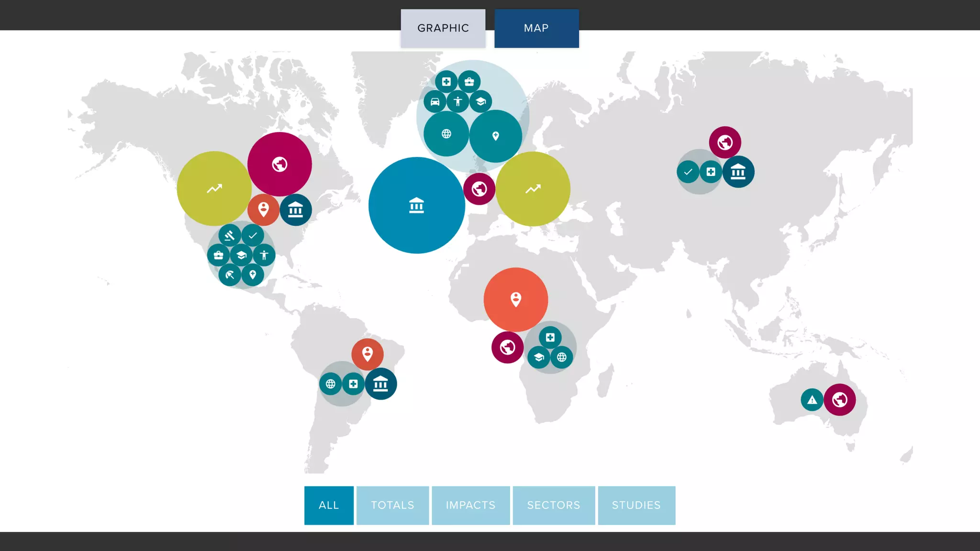The width and height of the screenshot is (980, 551).
Task: Click the graduation cap icon in Africa
Action: pyautogui.click(x=539, y=357)
